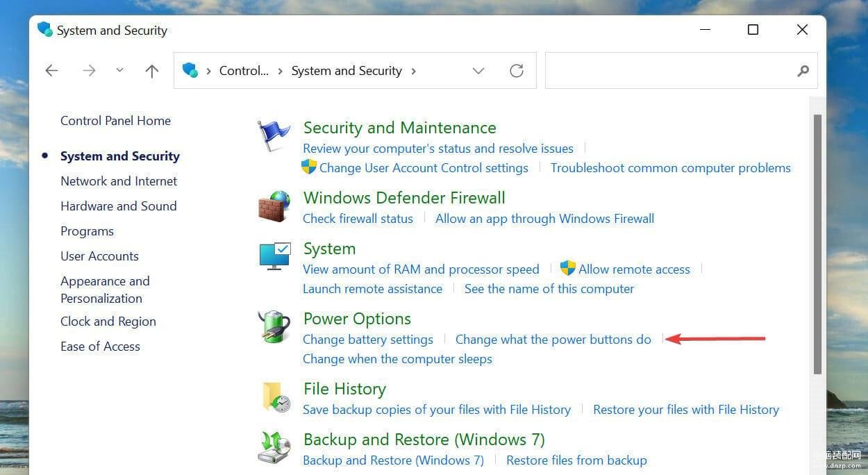The image size is (868, 475).
Task: Click Troubleshoot common computer problems
Action: click(x=671, y=167)
